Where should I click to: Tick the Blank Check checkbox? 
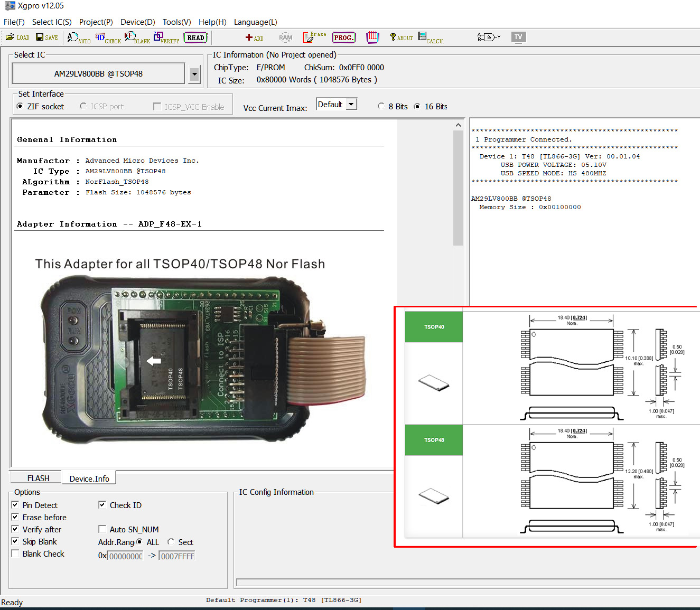tap(15, 553)
